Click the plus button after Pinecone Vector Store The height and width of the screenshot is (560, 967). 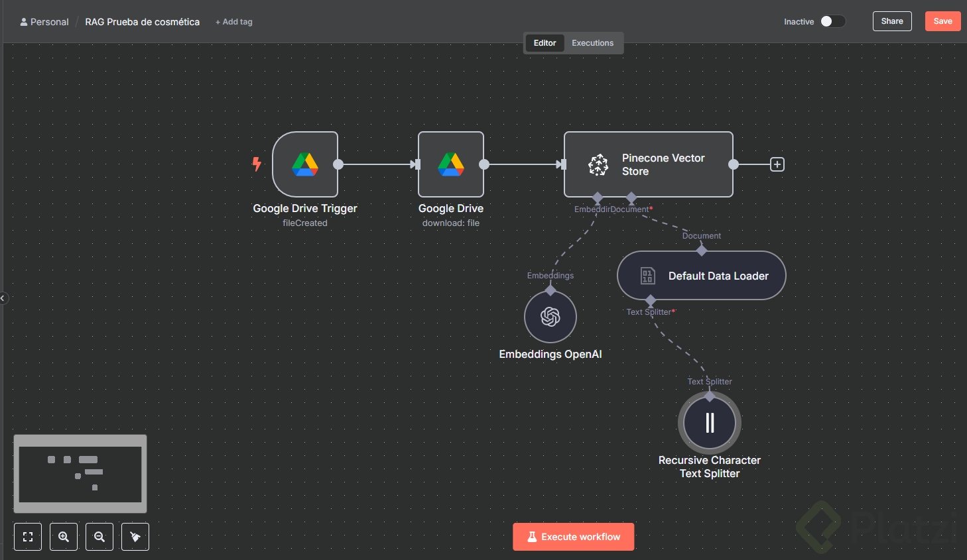777,164
